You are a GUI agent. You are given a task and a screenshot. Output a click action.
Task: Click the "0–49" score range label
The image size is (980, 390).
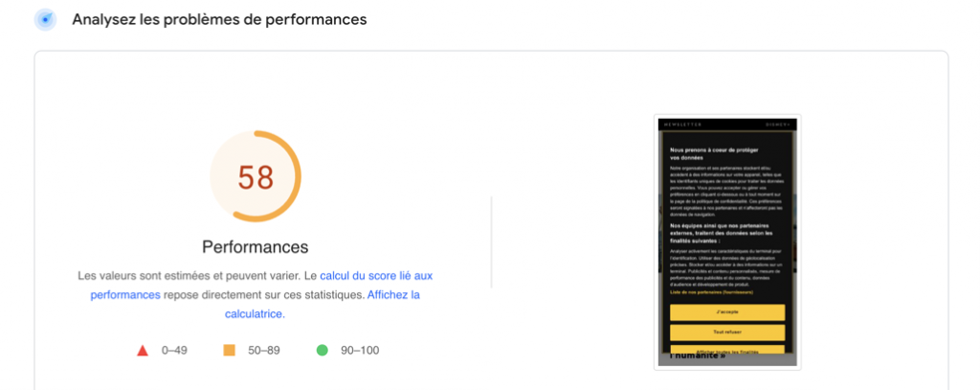tap(174, 351)
